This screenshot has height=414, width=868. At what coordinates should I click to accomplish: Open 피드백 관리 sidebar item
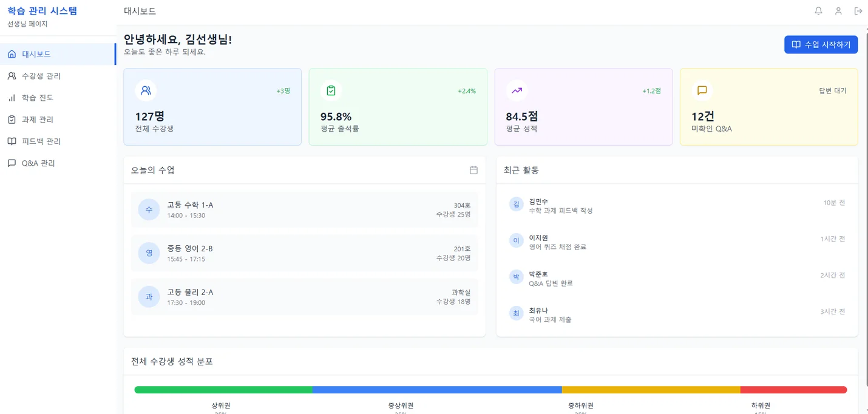tap(58, 141)
